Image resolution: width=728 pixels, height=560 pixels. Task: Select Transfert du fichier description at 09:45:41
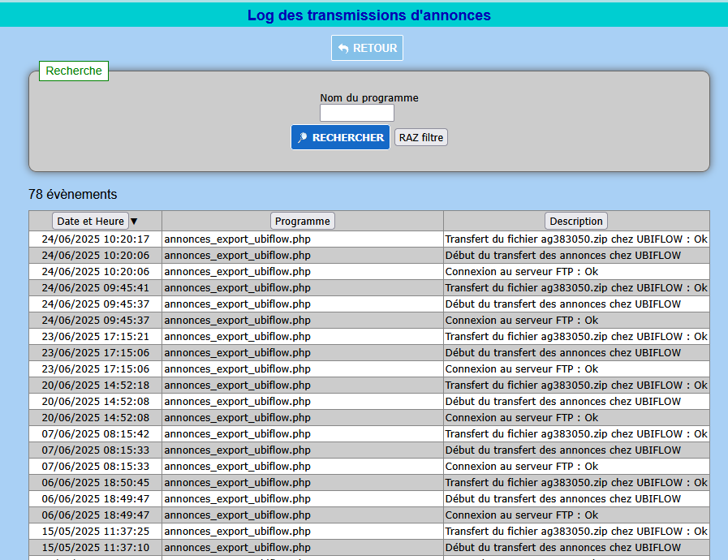coord(576,288)
